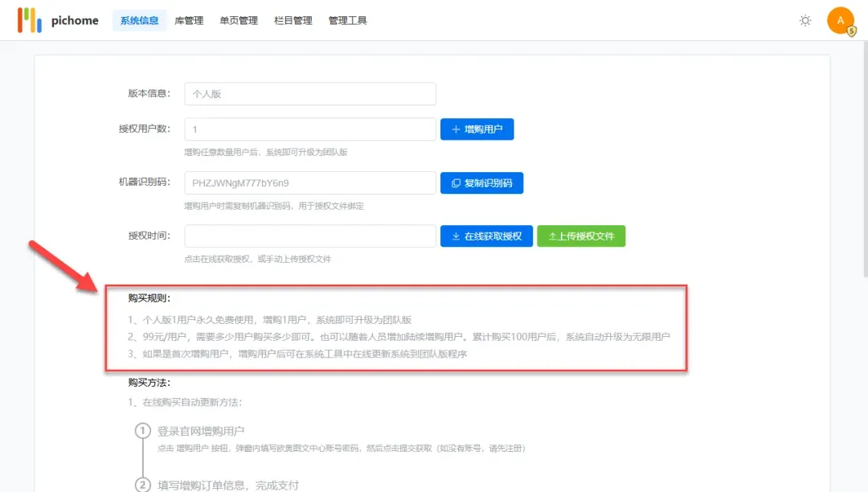Click the pichome logo icon

pyautogui.click(x=30, y=20)
